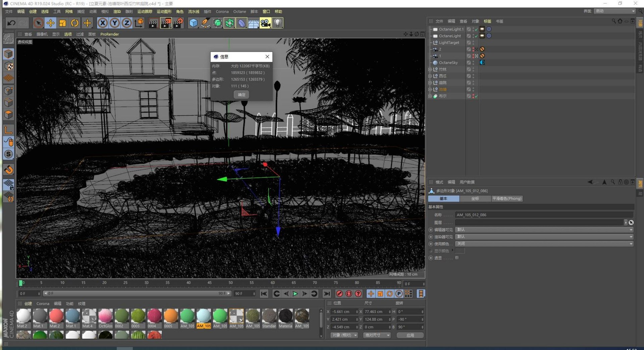
Task: Click the keyframe help question mark icon
Action: pos(358,294)
